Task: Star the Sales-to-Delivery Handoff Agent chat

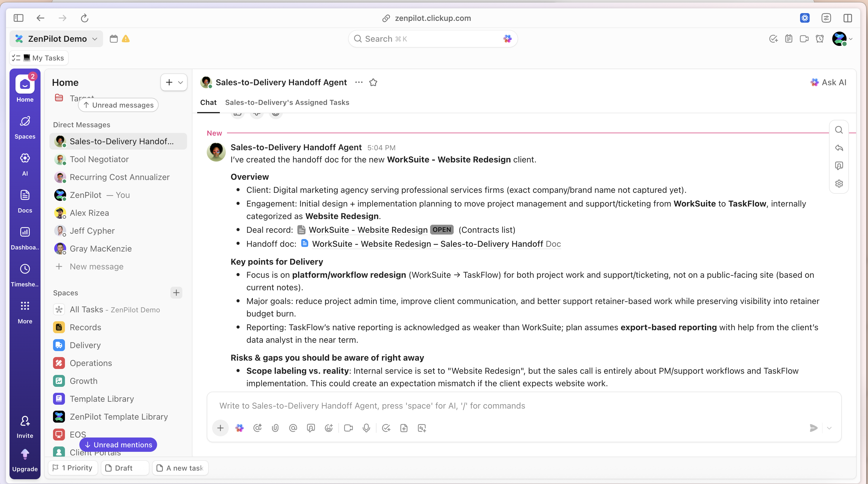Action: point(373,82)
